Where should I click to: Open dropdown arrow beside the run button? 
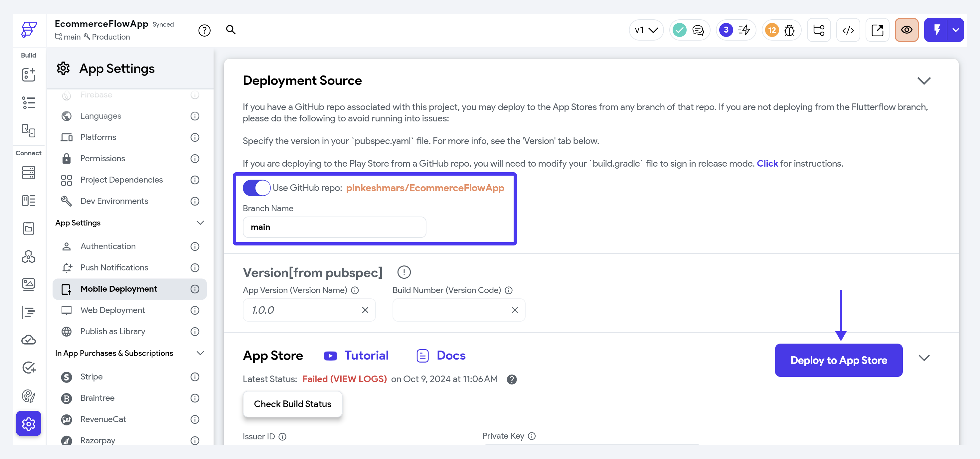coord(955,30)
